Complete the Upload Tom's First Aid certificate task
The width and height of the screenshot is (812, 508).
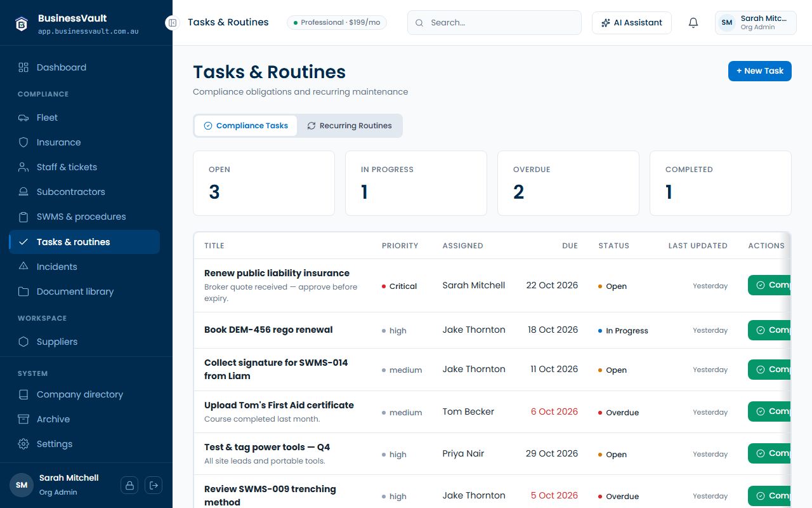click(x=769, y=411)
